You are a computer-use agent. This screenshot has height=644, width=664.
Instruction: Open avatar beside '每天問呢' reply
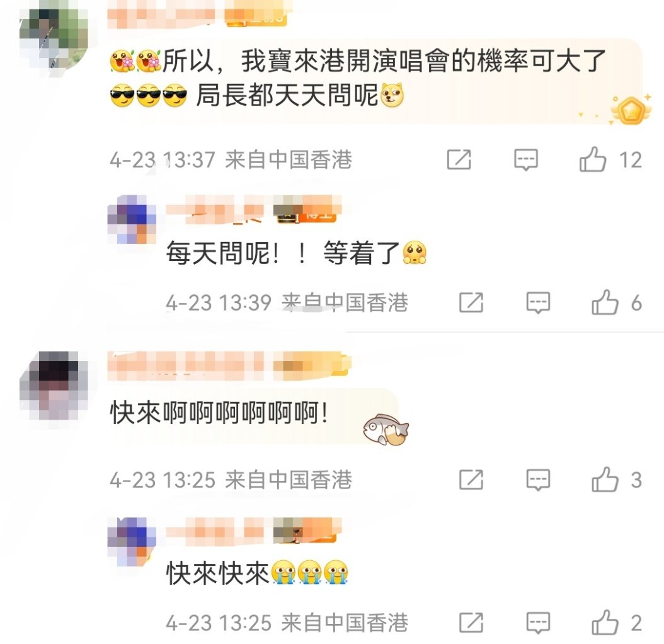pyautogui.click(x=132, y=219)
